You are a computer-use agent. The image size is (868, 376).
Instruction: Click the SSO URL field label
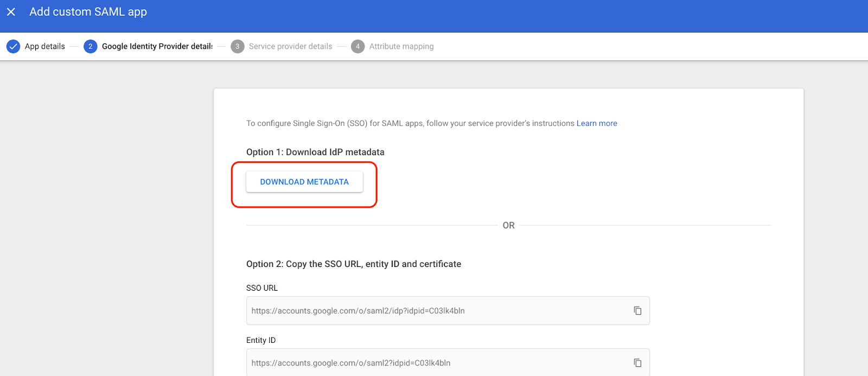point(262,288)
